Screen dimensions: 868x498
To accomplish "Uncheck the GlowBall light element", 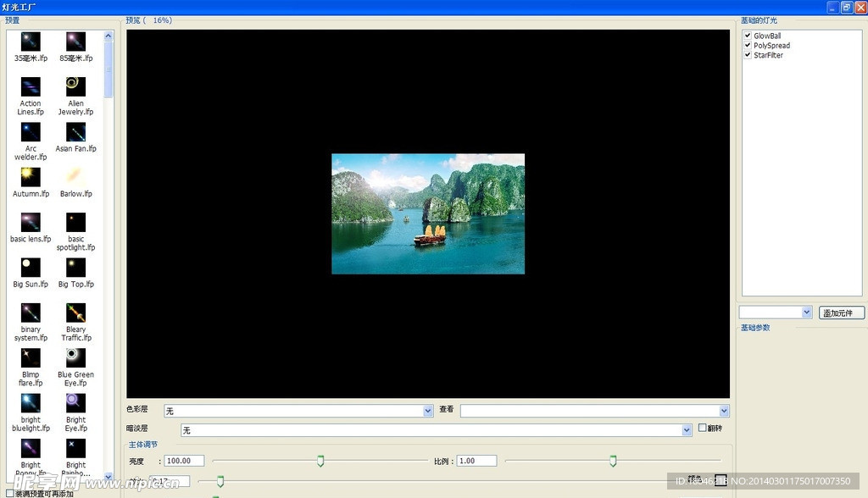I will 748,36.
